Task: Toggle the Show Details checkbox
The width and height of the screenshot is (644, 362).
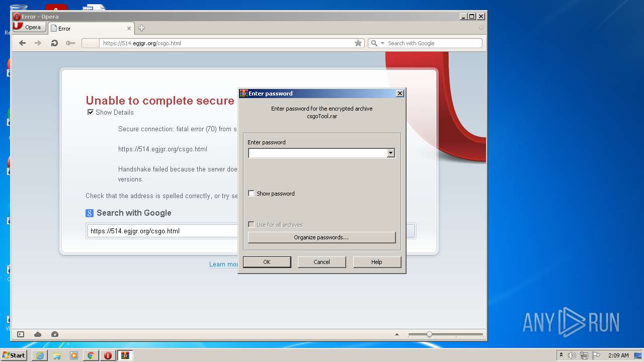Action: [x=91, y=112]
